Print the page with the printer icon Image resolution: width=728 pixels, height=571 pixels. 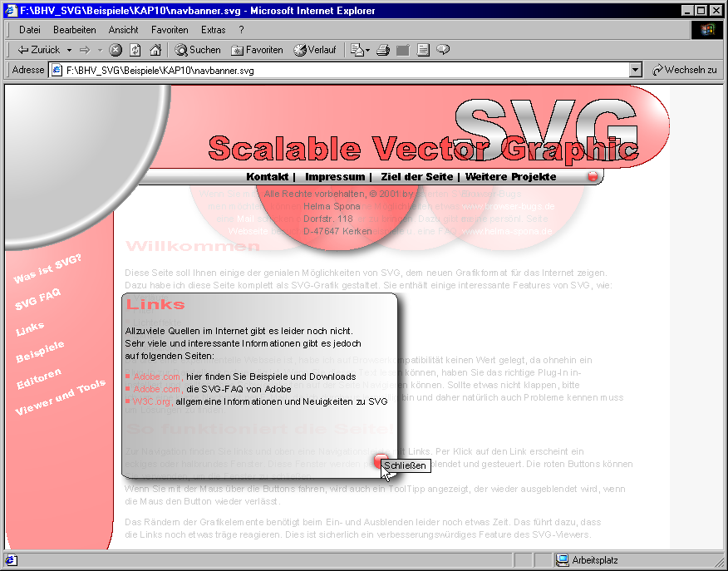point(383,50)
